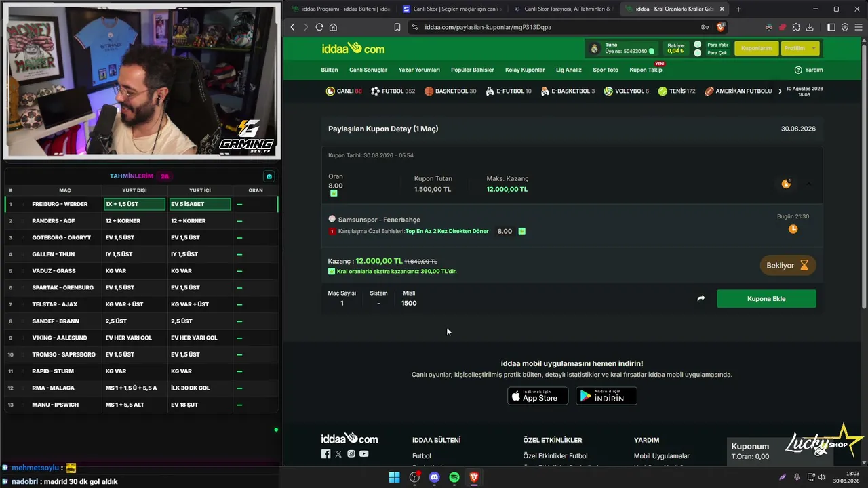
Task: Click the browser address bar URL
Action: pos(488,27)
